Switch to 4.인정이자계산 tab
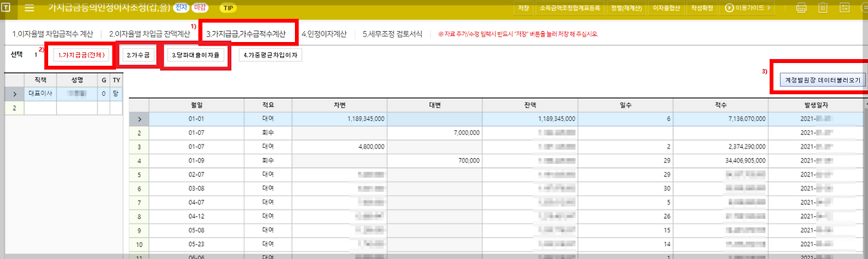Viewport: 868px width, 259px height. 324,33
